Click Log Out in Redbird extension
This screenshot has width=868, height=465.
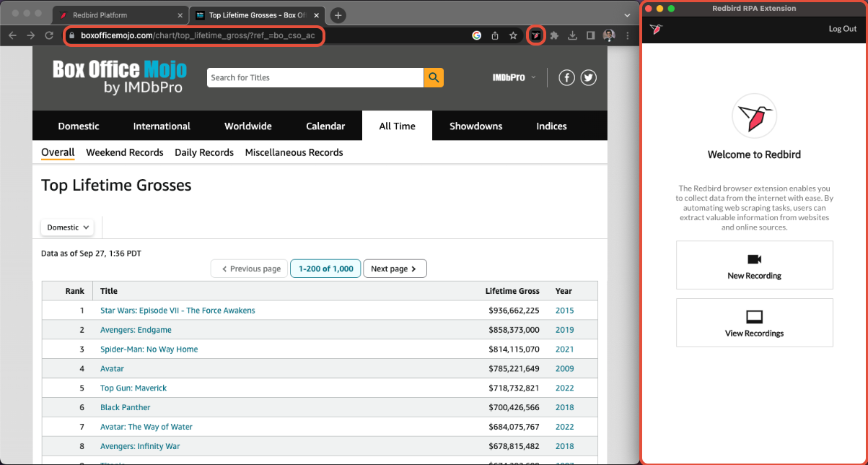(843, 29)
